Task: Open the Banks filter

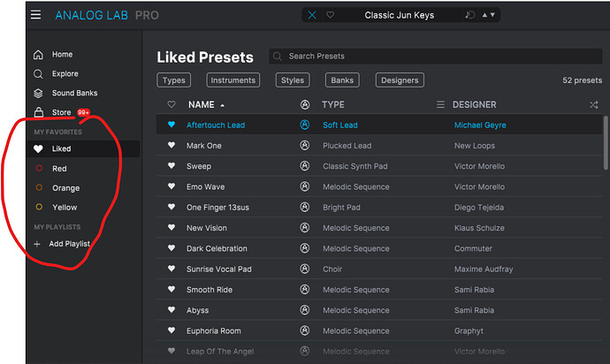Action: [x=342, y=80]
